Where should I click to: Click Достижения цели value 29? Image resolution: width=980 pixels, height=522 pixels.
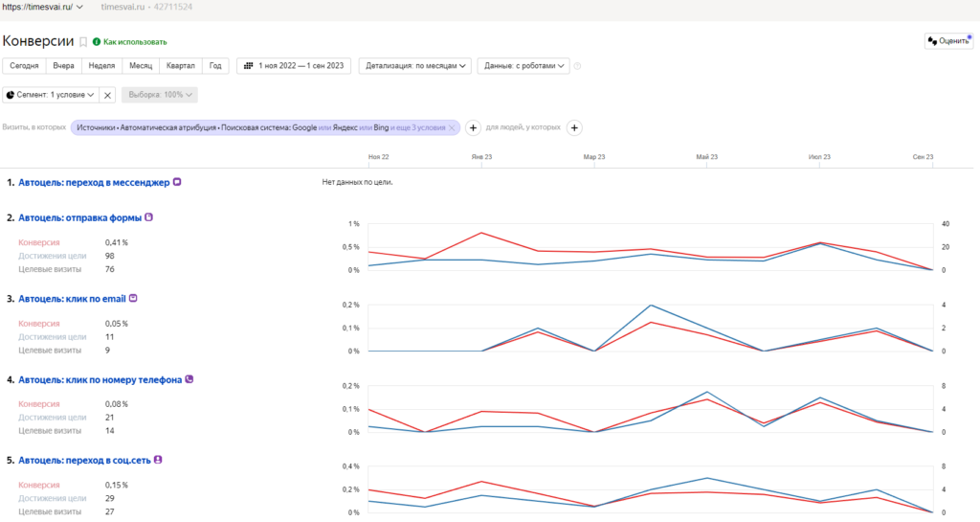109,498
